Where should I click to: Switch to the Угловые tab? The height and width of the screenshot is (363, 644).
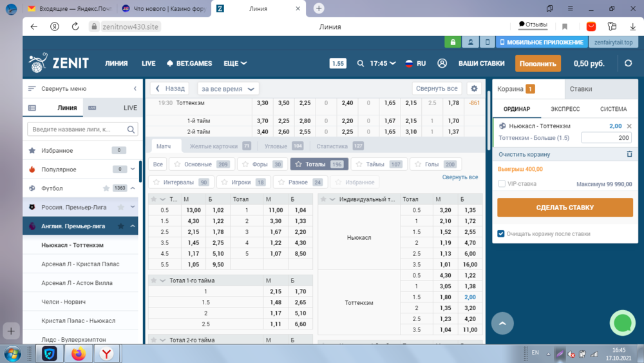click(x=283, y=146)
